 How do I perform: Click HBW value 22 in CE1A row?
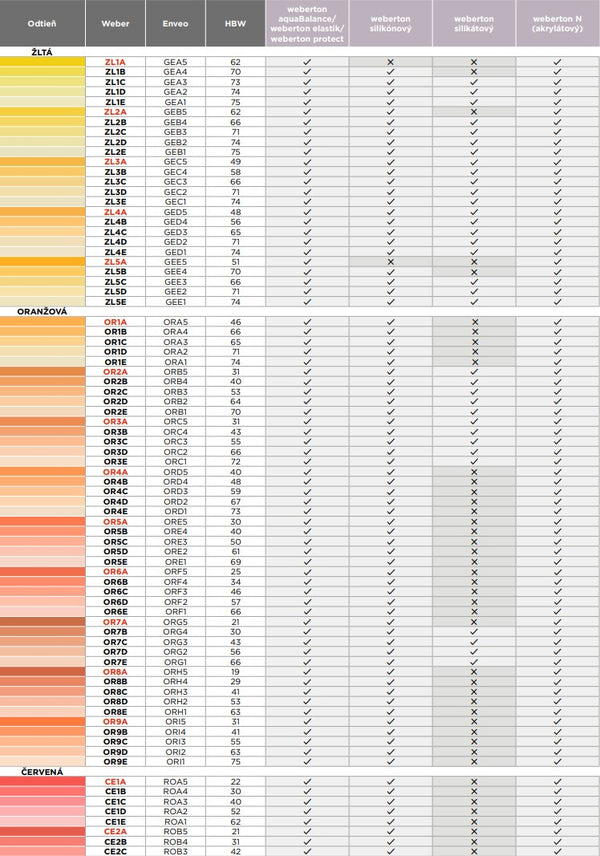tap(235, 782)
